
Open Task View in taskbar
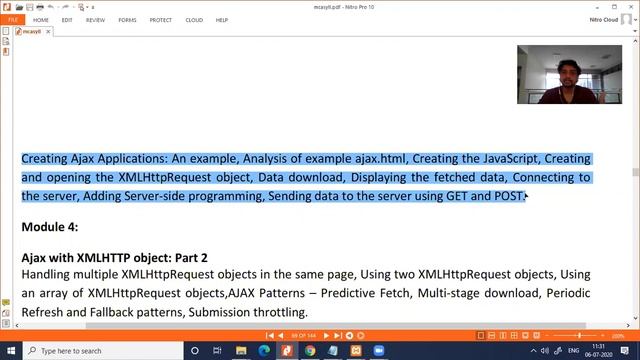(217, 351)
